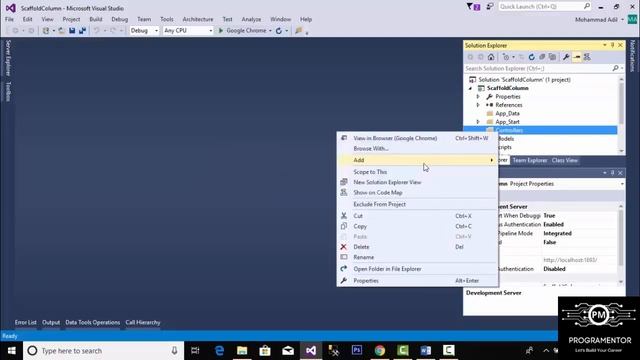Open the File menu
Image resolution: width=640 pixels, height=360 pixels.
click(x=9, y=19)
